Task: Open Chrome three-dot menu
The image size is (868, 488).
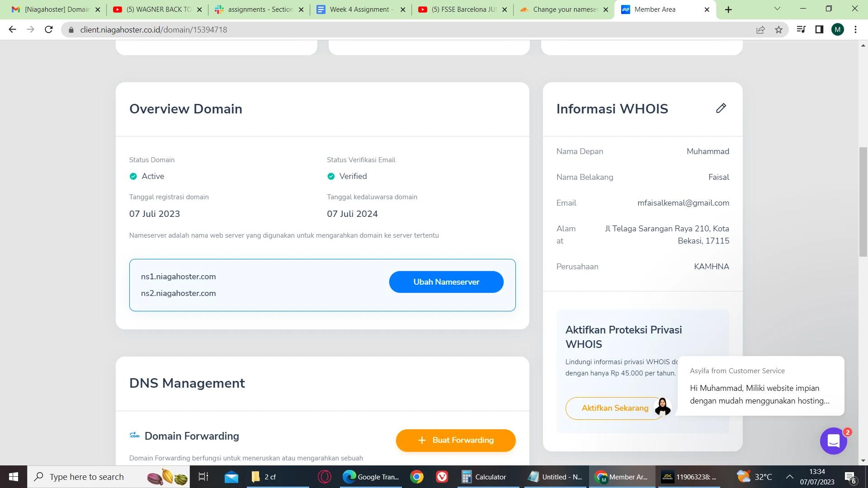Action: tap(855, 30)
